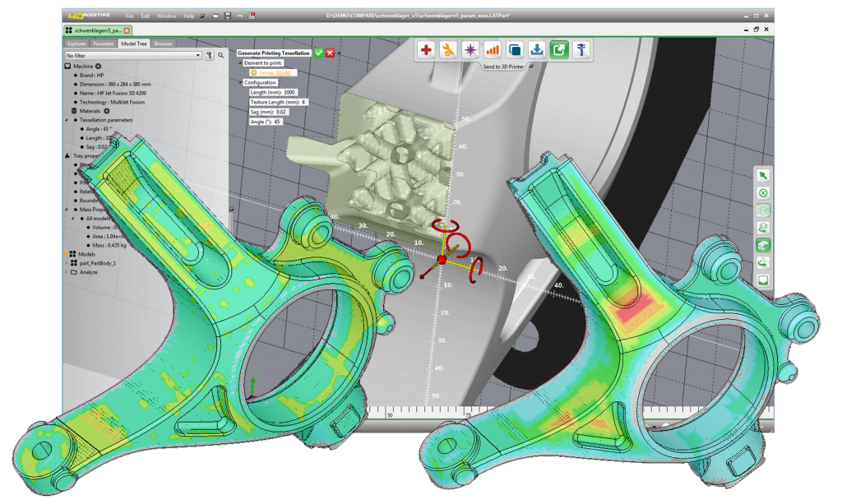Click the circled X icon in right sidebar

[x=763, y=192]
